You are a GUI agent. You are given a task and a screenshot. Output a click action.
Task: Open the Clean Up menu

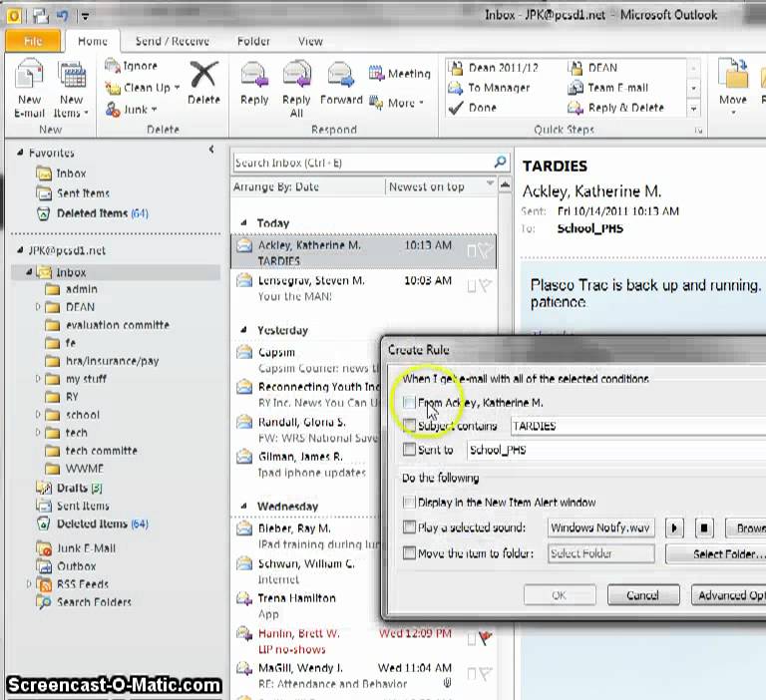coord(143,88)
